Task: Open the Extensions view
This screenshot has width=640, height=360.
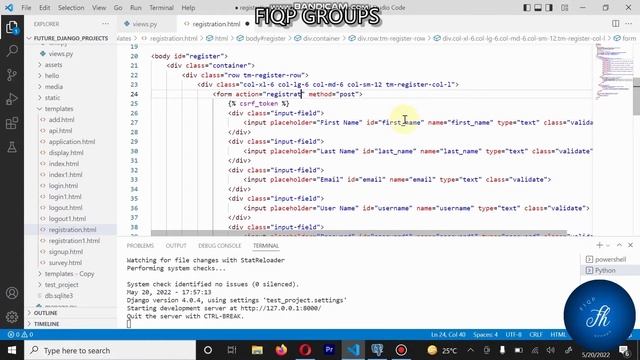Action: pos(12,123)
